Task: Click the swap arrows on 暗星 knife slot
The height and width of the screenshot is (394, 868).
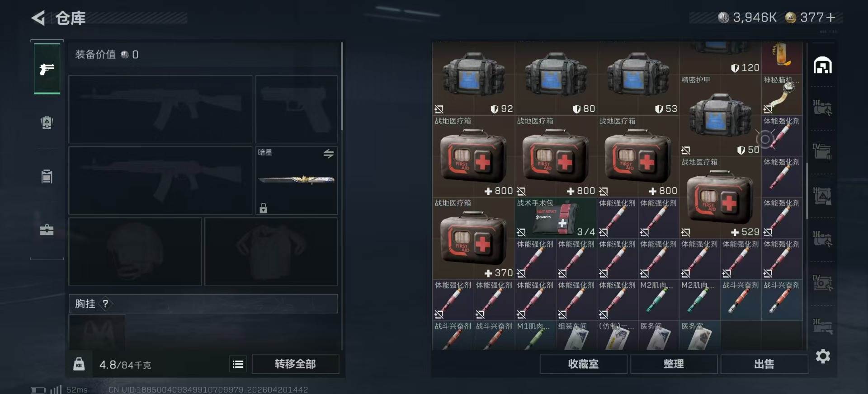Action: [329, 154]
